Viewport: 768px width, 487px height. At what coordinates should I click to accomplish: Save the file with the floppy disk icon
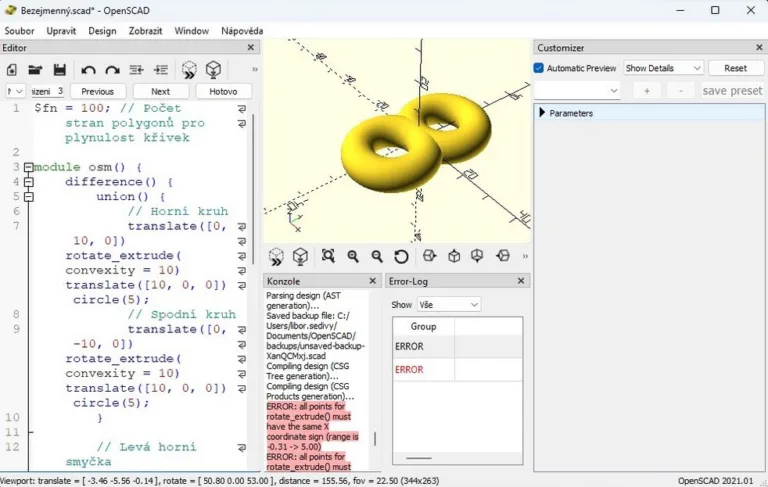pos(60,70)
